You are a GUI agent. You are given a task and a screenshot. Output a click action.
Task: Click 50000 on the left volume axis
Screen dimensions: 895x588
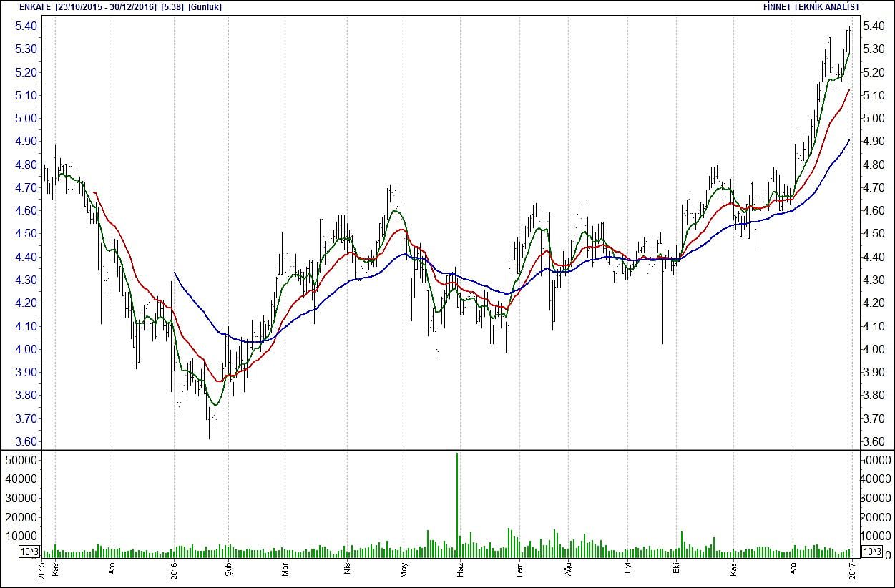(21, 460)
